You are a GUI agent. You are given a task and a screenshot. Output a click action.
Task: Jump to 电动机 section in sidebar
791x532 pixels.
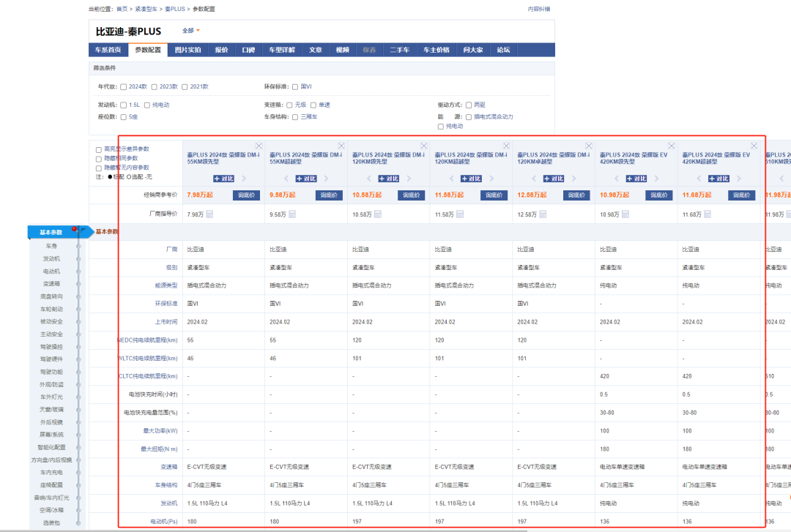[51, 271]
